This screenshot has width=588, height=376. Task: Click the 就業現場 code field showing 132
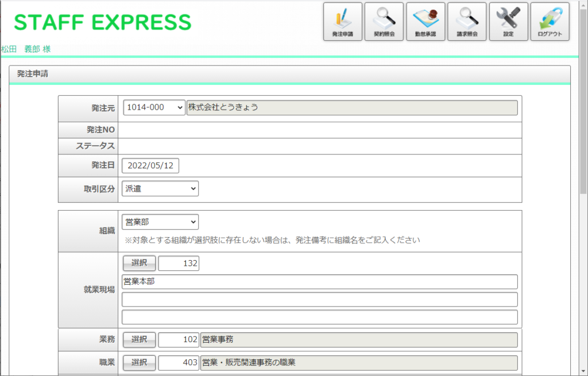[179, 263]
